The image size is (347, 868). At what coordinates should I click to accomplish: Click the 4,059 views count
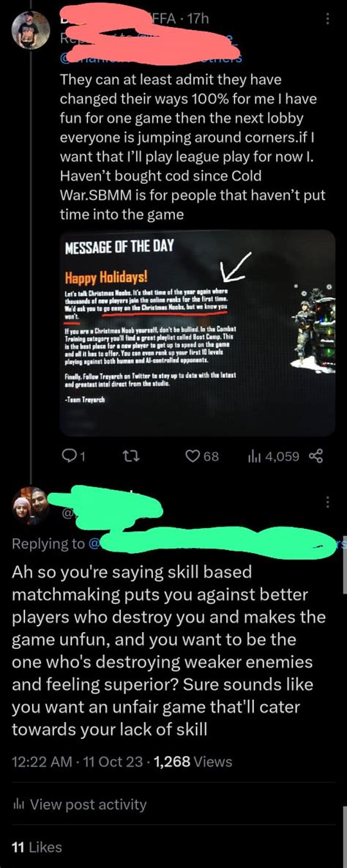283,456
